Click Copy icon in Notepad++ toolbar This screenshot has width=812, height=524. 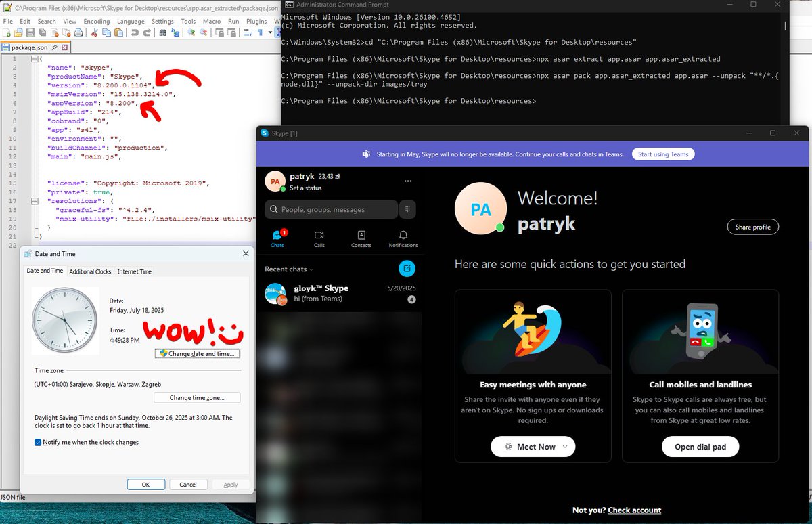pyautogui.click(x=106, y=32)
